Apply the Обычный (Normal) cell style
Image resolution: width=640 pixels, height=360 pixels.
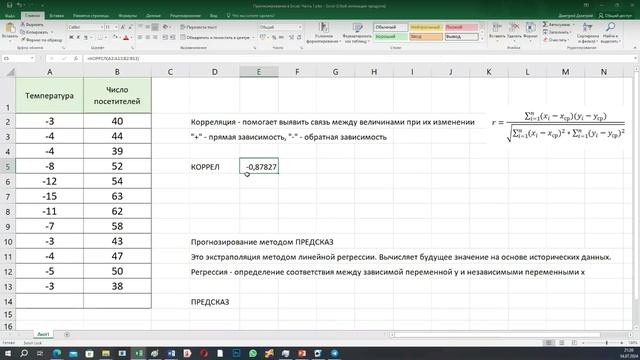pos(391,27)
